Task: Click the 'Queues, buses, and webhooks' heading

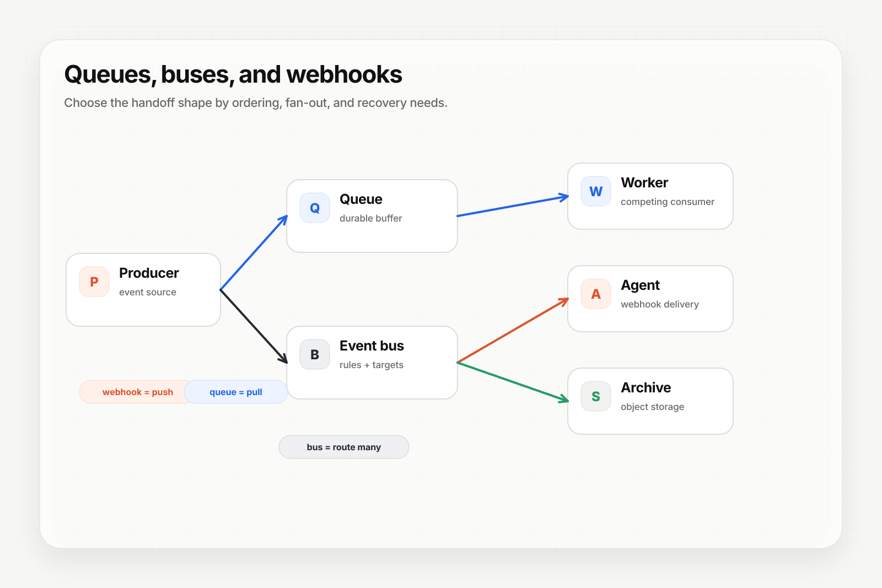Action: [233, 74]
